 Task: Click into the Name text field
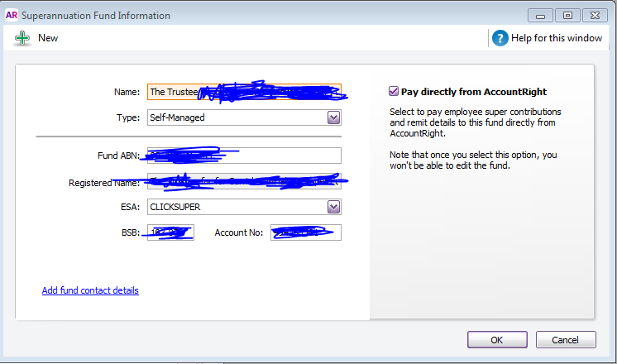click(x=243, y=92)
